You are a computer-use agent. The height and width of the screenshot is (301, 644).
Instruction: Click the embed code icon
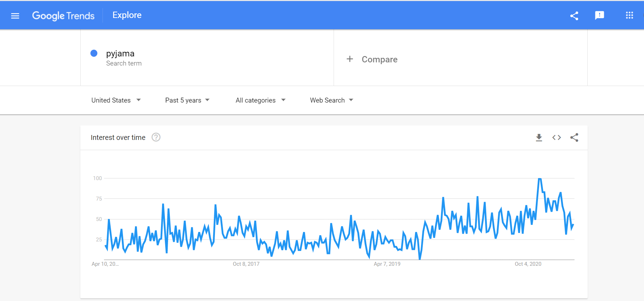click(x=557, y=137)
